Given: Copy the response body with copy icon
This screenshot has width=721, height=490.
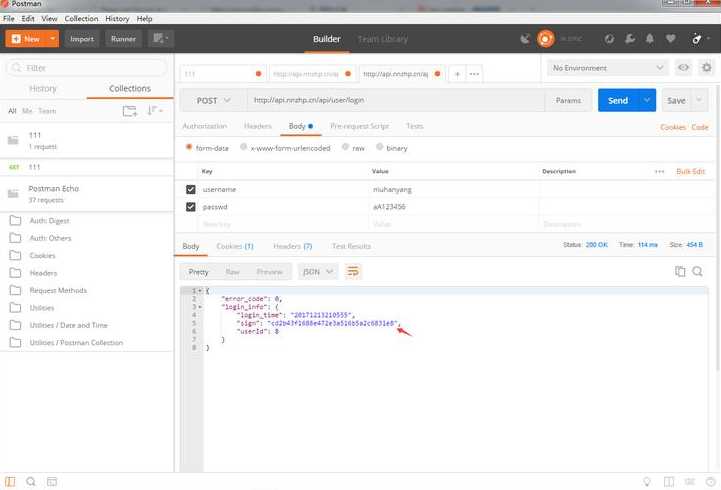Looking at the screenshot, I should point(680,272).
